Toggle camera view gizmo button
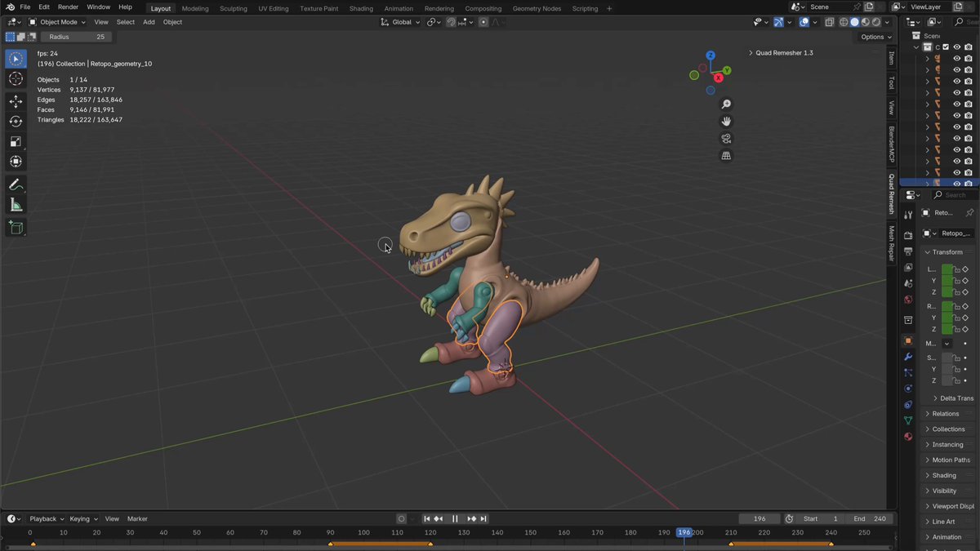 (x=726, y=139)
